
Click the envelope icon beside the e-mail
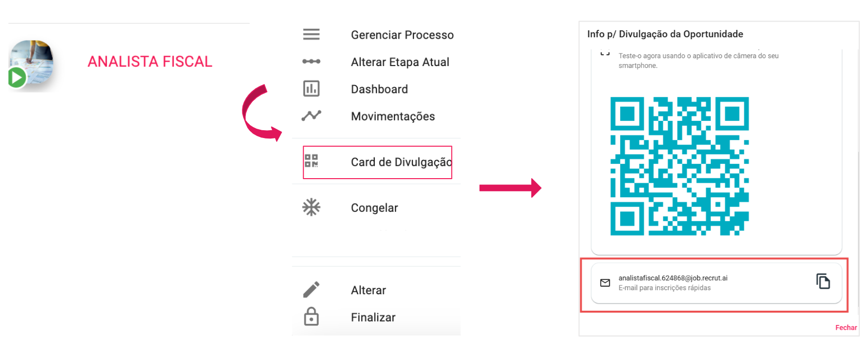605,283
